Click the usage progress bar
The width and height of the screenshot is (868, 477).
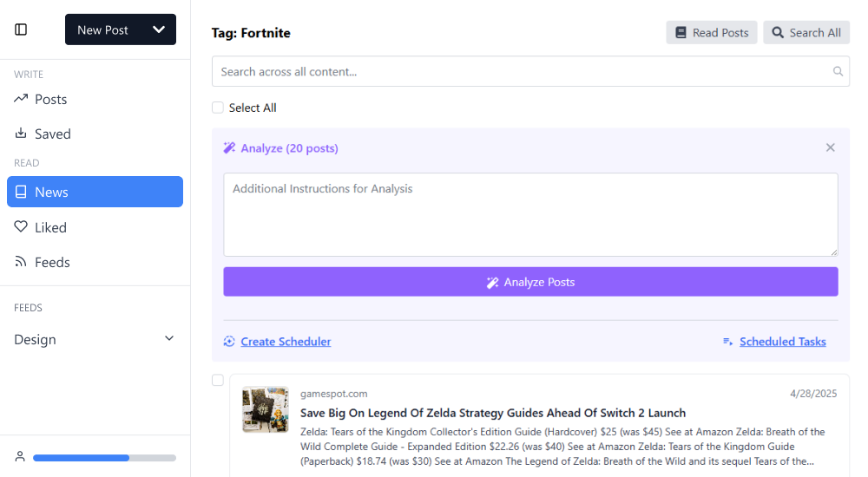[104, 457]
